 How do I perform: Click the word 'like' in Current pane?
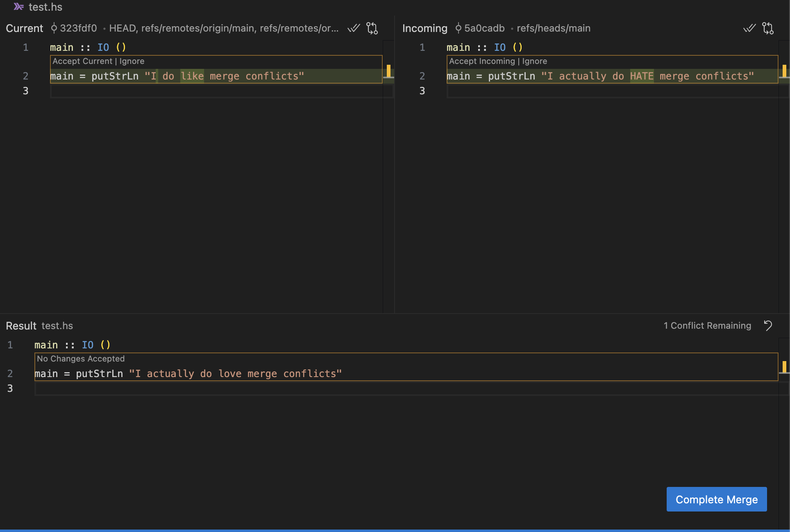tap(192, 76)
